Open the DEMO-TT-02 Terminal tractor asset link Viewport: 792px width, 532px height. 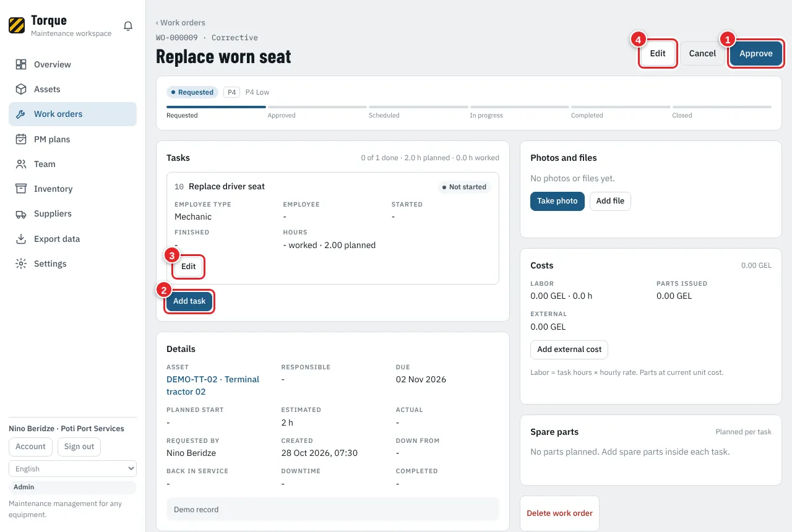(x=213, y=385)
